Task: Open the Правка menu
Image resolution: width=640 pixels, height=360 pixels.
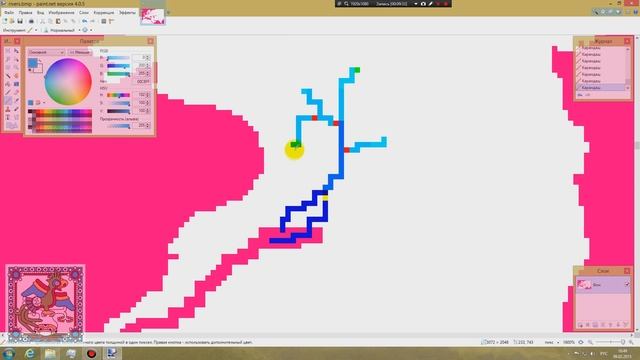Action: [x=25, y=13]
